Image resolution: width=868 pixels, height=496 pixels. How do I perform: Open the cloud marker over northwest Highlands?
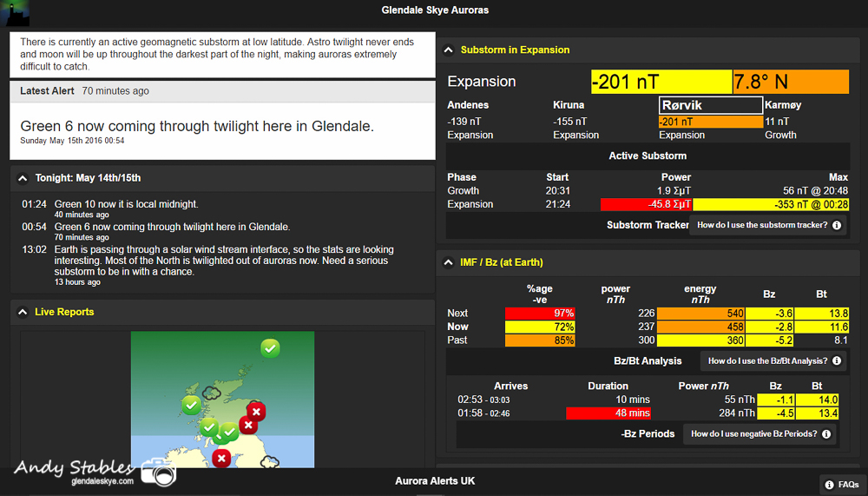click(211, 393)
